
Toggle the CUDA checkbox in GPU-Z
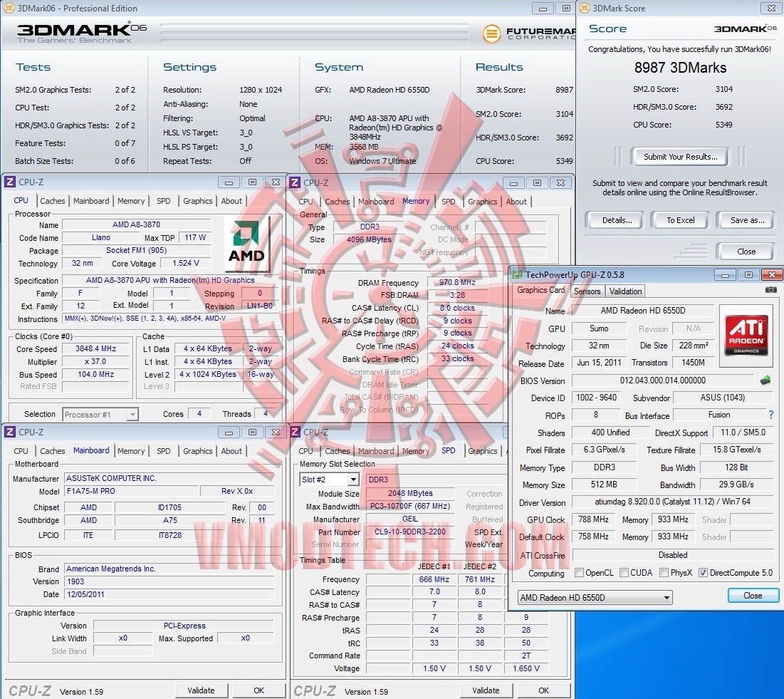pos(624,573)
